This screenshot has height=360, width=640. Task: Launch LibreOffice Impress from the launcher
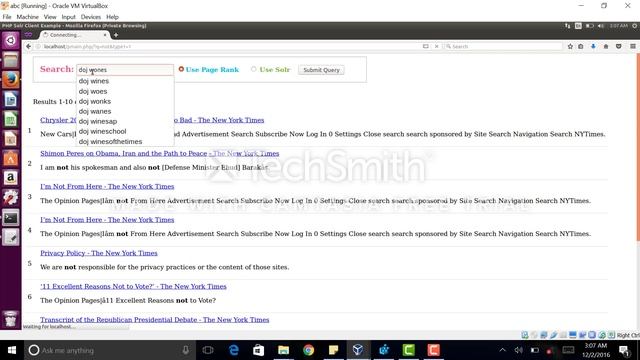point(11,139)
